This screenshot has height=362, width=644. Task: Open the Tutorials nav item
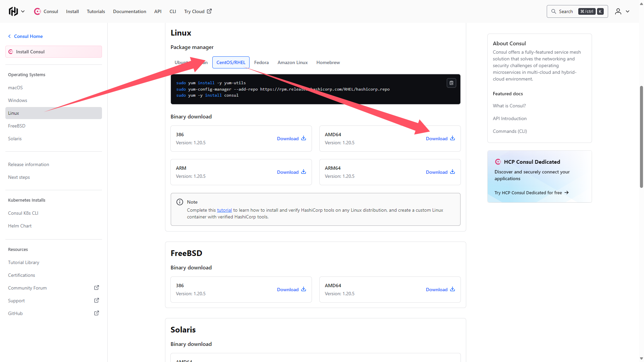[96, 11]
